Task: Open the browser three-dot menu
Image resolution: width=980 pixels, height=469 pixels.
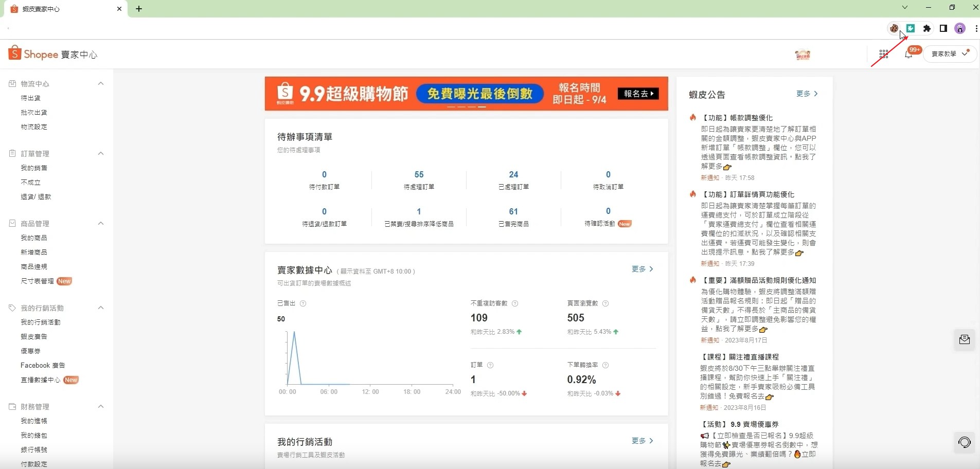Action: pyautogui.click(x=976, y=28)
